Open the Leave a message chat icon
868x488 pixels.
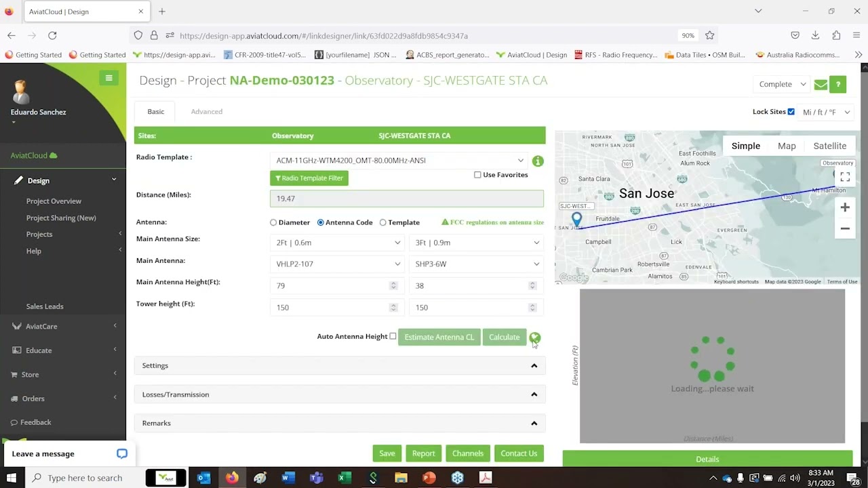click(122, 453)
